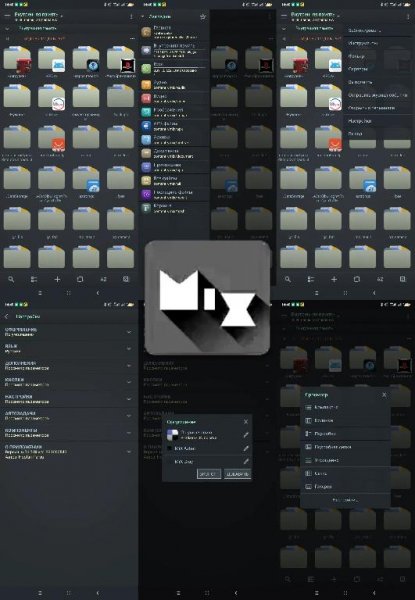The image size is (415, 600).
Task: Open folder with blue cloud badge, plain grid screen
Action: [86, 179]
